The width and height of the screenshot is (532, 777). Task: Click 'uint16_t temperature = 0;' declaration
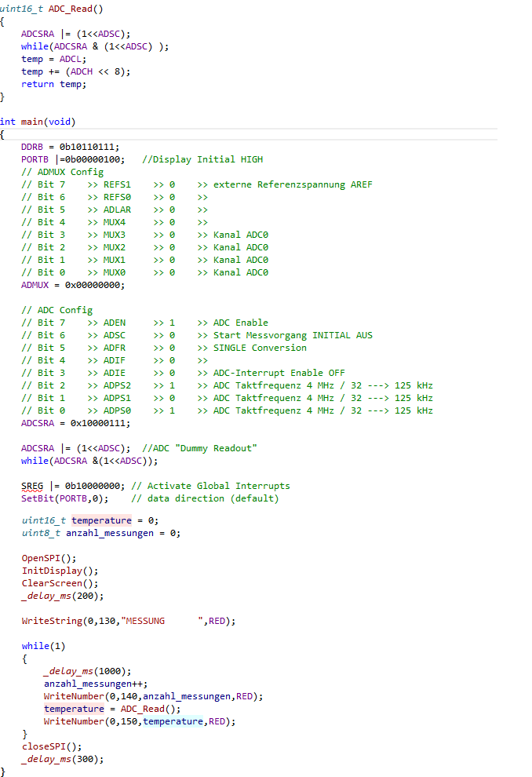(90, 520)
